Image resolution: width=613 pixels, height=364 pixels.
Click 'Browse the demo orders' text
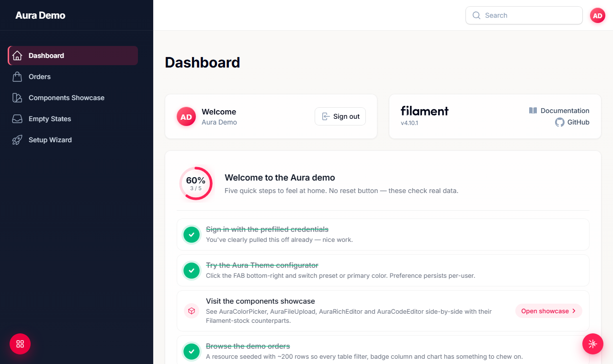pyautogui.click(x=248, y=346)
